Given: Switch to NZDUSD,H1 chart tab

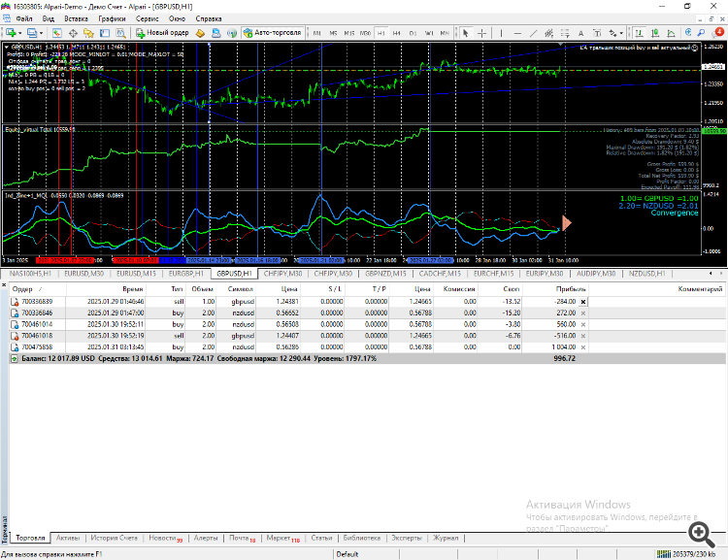Looking at the screenshot, I should 646,274.
